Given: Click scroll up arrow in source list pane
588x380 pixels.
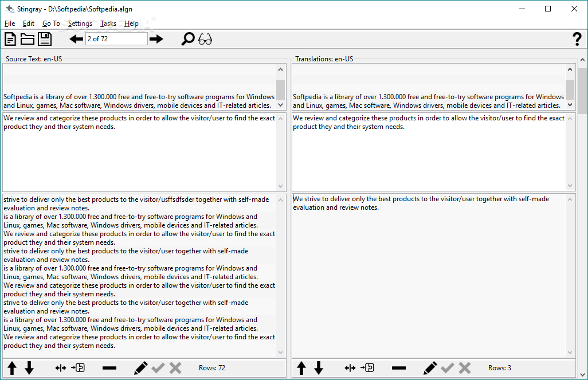Looking at the screenshot, I should click(280, 200).
